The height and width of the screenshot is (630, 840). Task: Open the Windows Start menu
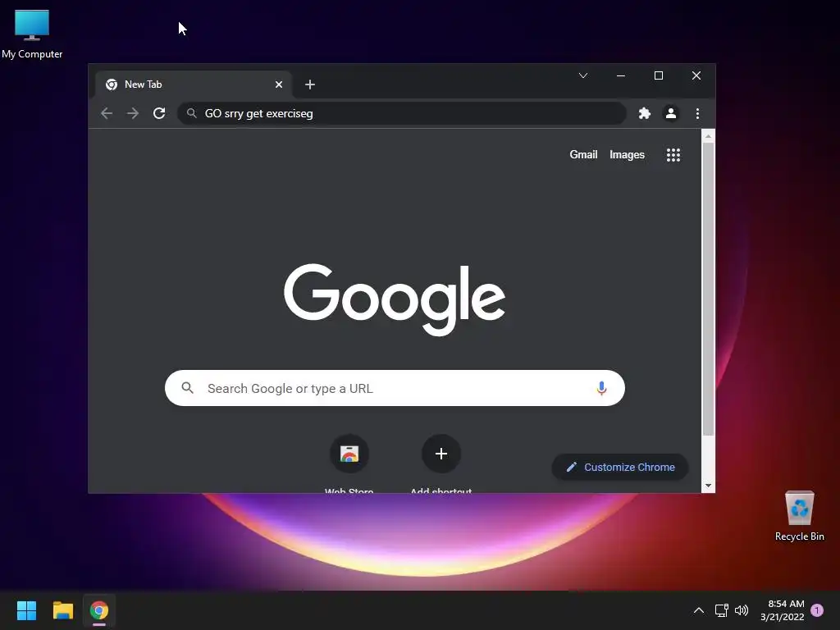[x=26, y=610]
